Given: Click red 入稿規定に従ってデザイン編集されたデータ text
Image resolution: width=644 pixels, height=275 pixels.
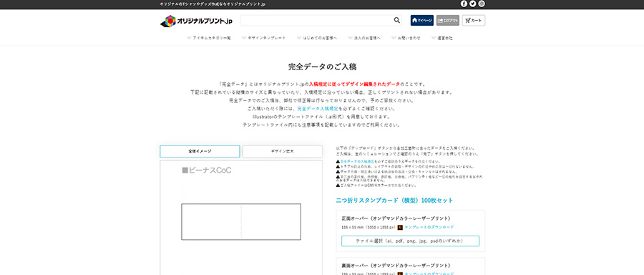Looking at the screenshot, I should tap(354, 84).
